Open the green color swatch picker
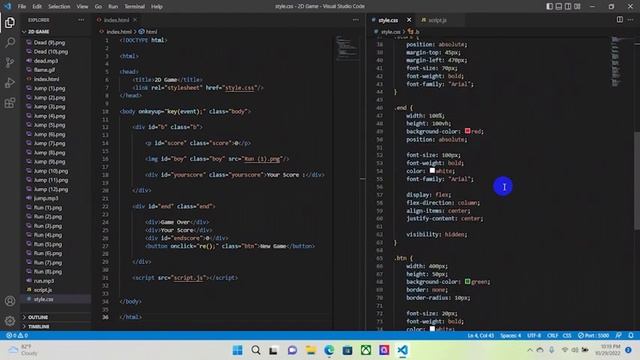 tap(467, 282)
